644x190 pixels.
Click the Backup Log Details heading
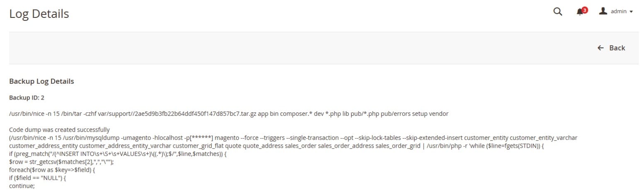(41, 81)
